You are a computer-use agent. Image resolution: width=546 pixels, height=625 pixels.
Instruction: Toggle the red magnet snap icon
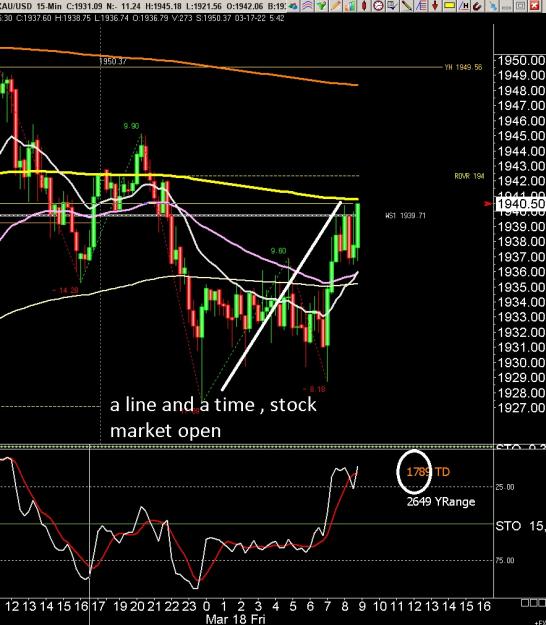477,6
